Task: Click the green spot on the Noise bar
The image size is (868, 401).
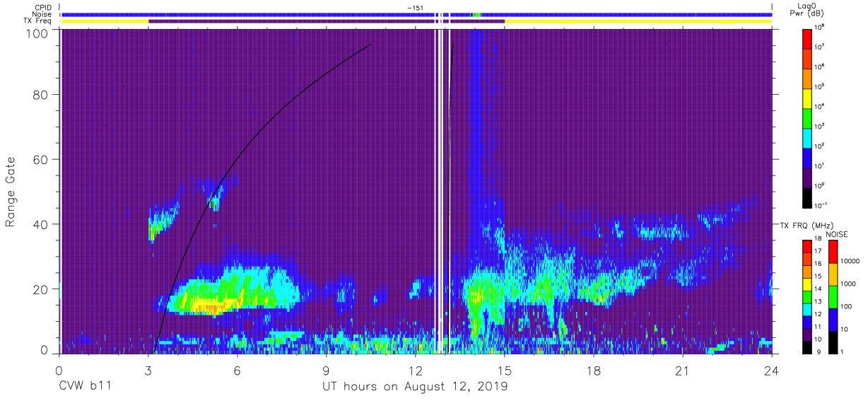Action: pyautogui.click(x=477, y=14)
